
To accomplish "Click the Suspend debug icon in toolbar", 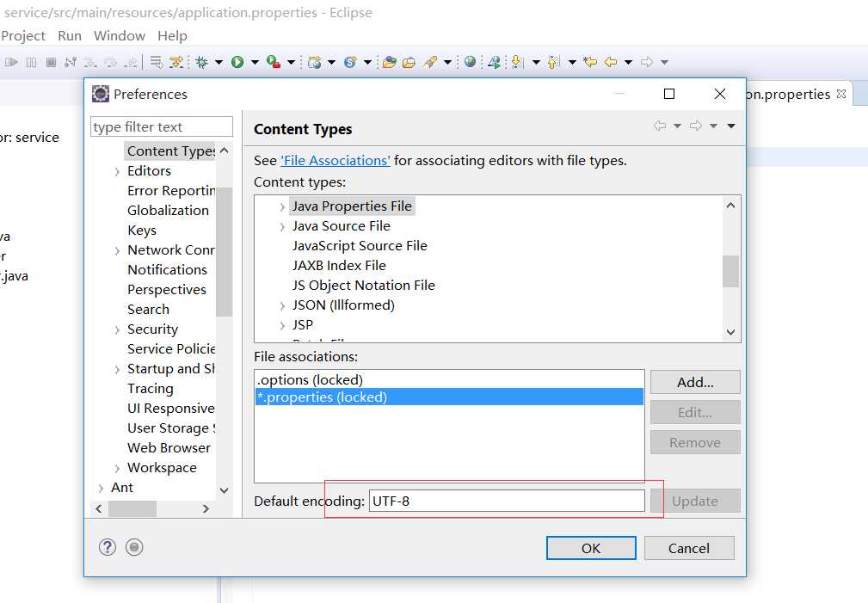I will coord(32,62).
